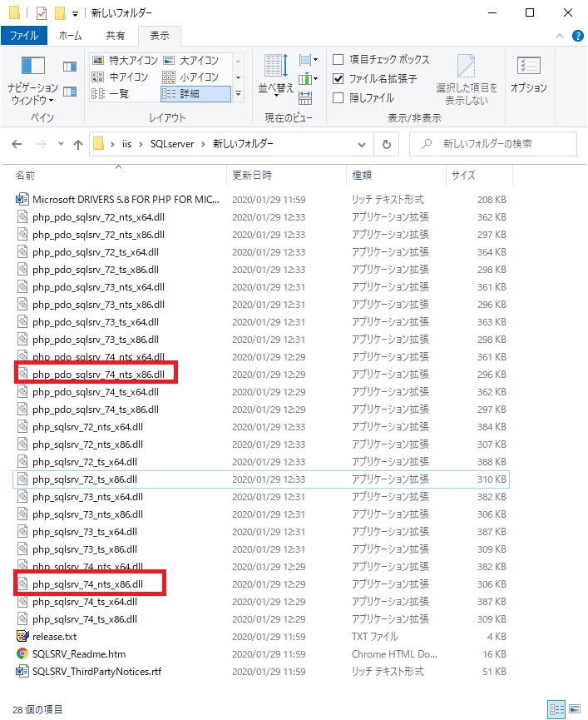
Task: Open recent locations dropdown arrow
Action: pyautogui.click(x=61, y=144)
